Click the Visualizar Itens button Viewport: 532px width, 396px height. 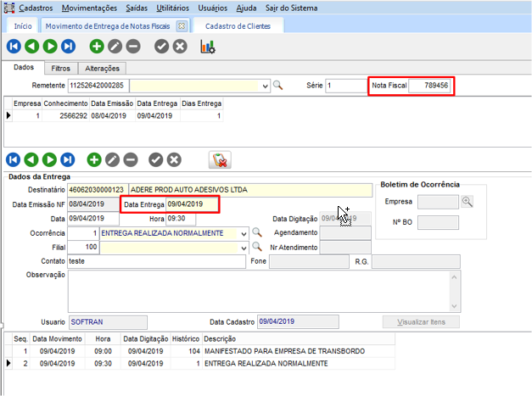421,321
